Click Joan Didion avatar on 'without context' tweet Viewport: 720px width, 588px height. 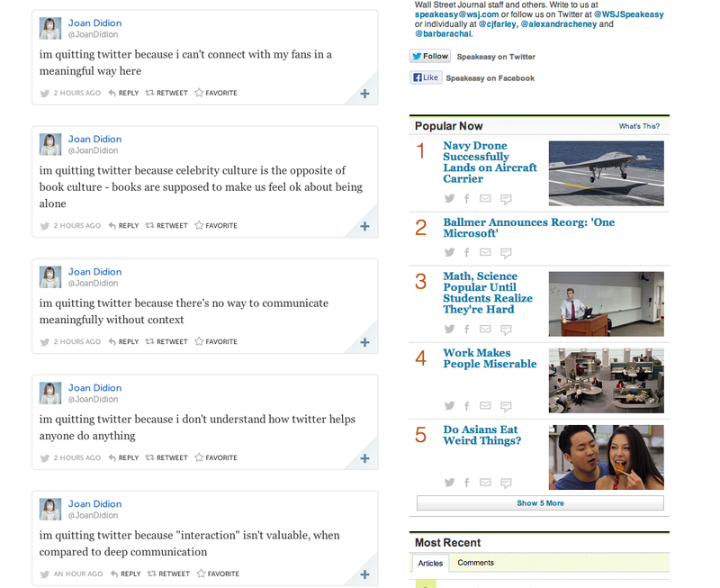coord(50,277)
